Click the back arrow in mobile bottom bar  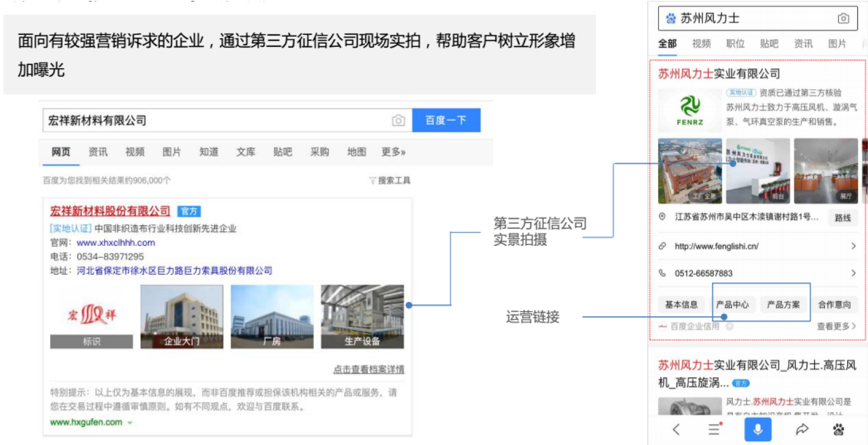tap(676, 430)
